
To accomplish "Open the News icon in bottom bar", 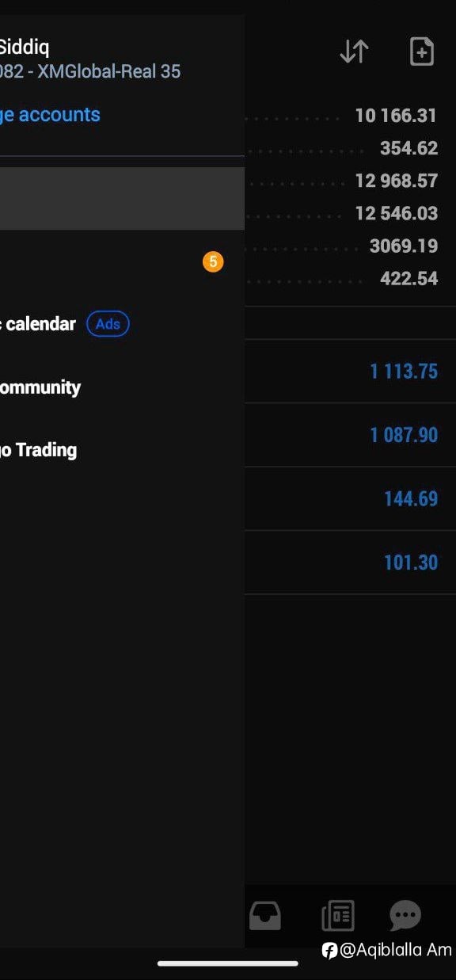I will [x=338, y=916].
